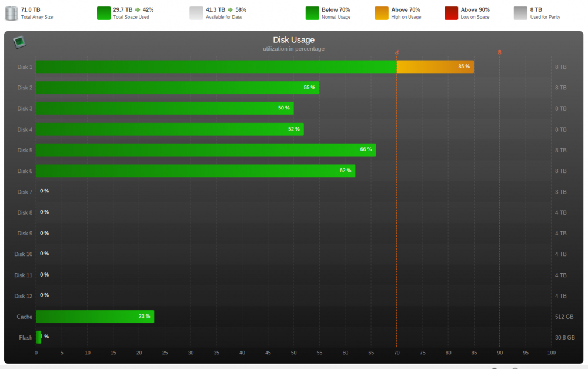Click the 70 threshold marker line label
The width and height of the screenshot is (588, 369).
pyautogui.click(x=397, y=52)
